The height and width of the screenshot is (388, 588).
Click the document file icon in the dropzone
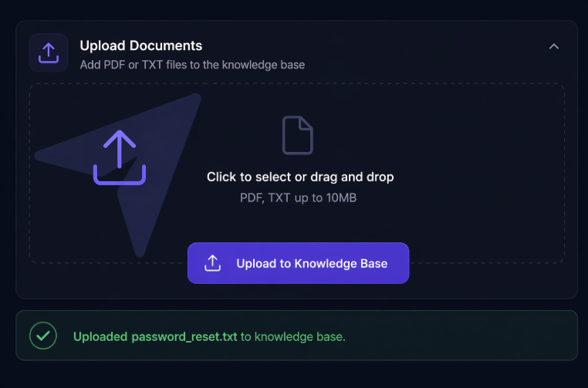pos(297,135)
